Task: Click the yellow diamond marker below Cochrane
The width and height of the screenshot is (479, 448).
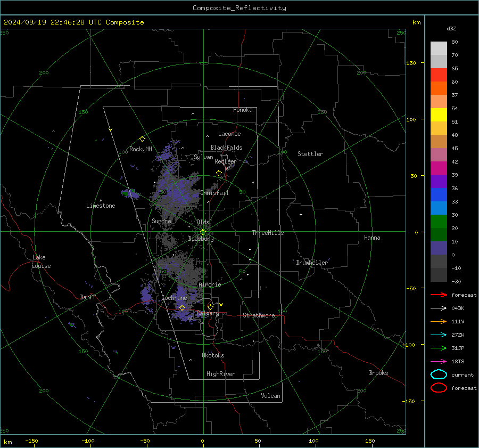Action: (182, 307)
